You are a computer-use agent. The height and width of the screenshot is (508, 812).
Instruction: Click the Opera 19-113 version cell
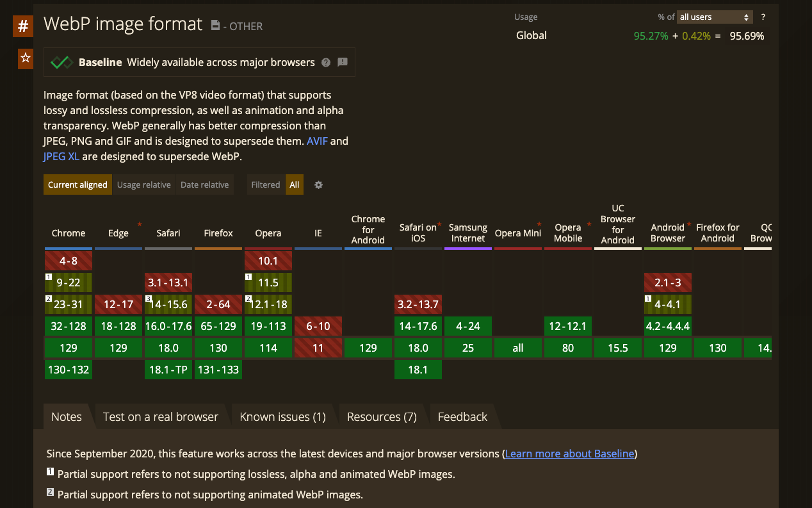(268, 326)
